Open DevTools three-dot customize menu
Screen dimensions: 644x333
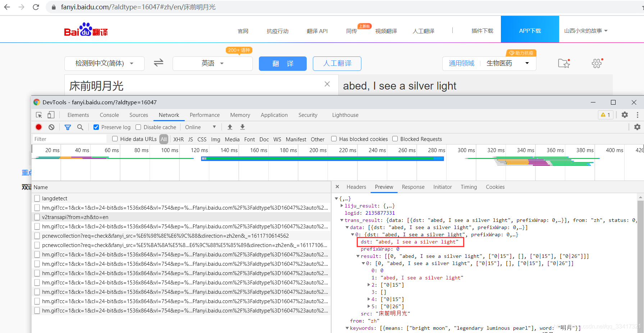[x=638, y=115]
